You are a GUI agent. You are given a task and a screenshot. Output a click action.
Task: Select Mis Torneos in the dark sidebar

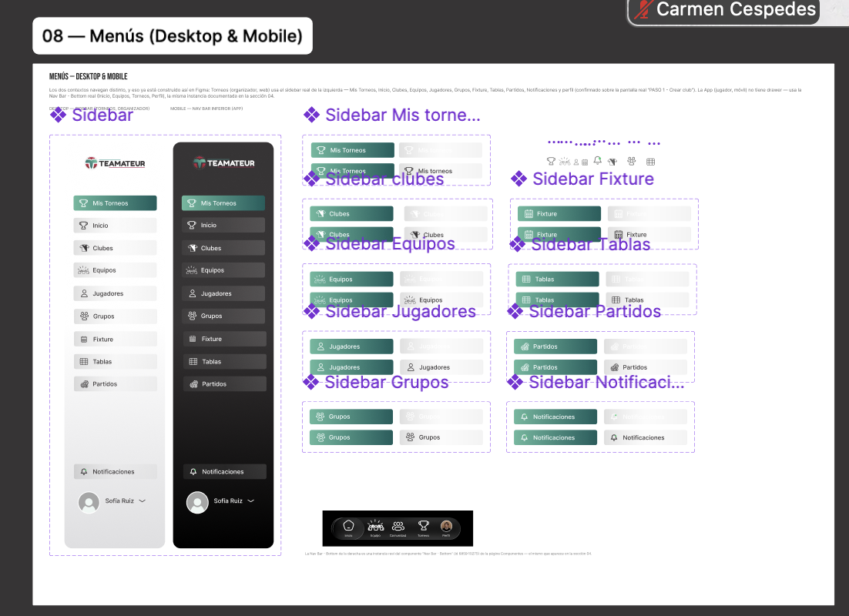click(x=223, y=203)
